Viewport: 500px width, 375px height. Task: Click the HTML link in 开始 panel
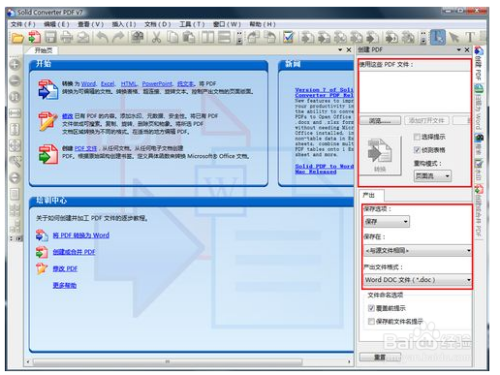pos(129,84)
